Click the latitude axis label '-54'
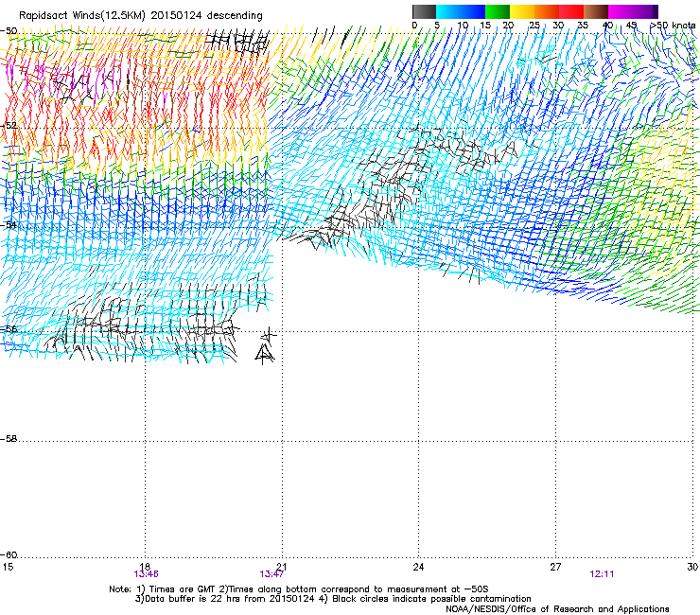Screen dimensions: 700x615 coord(9,224)
